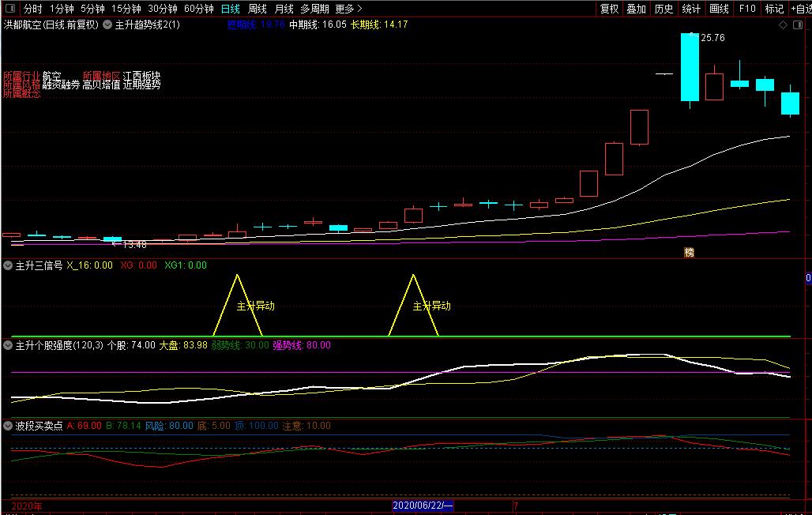Click the 复权 button
Screen dimensions: 812x515
(609, 9)
